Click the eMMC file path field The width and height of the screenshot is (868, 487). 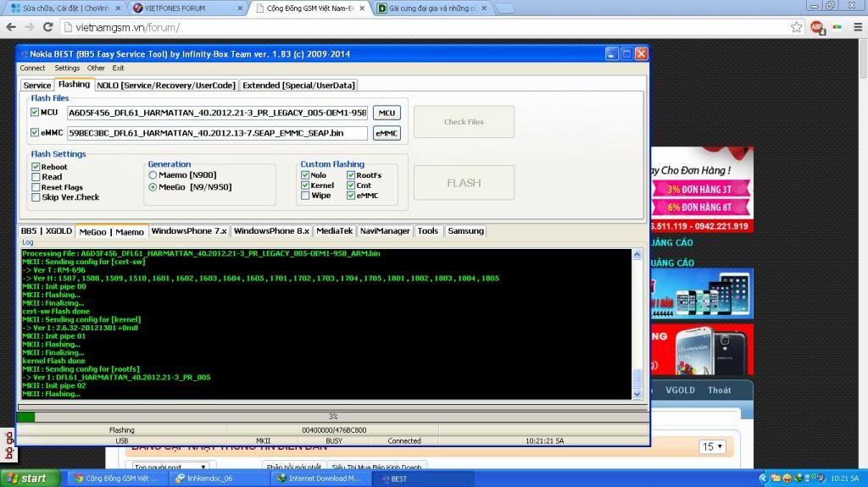[217, 133]
